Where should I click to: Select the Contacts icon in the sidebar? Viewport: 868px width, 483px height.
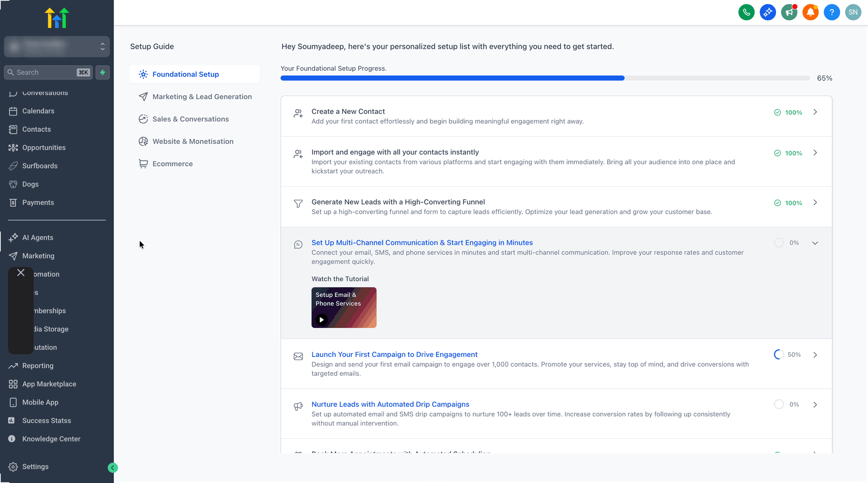14,129
